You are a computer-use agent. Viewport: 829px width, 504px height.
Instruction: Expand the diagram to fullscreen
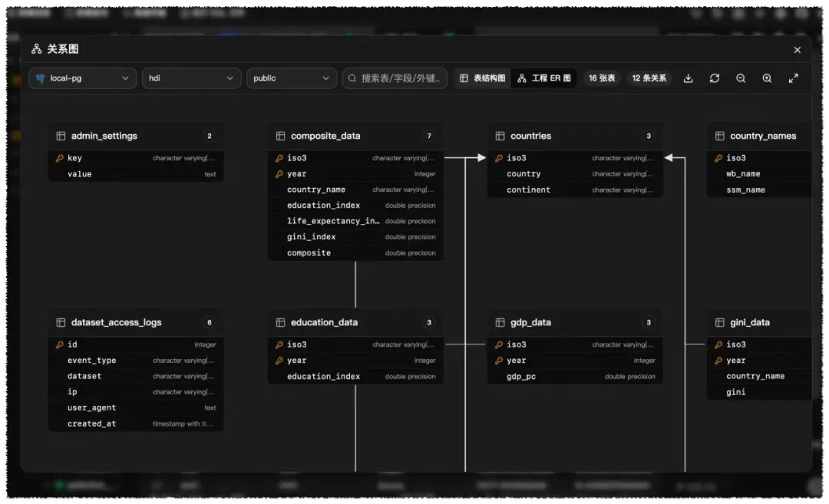coord(793,78)
